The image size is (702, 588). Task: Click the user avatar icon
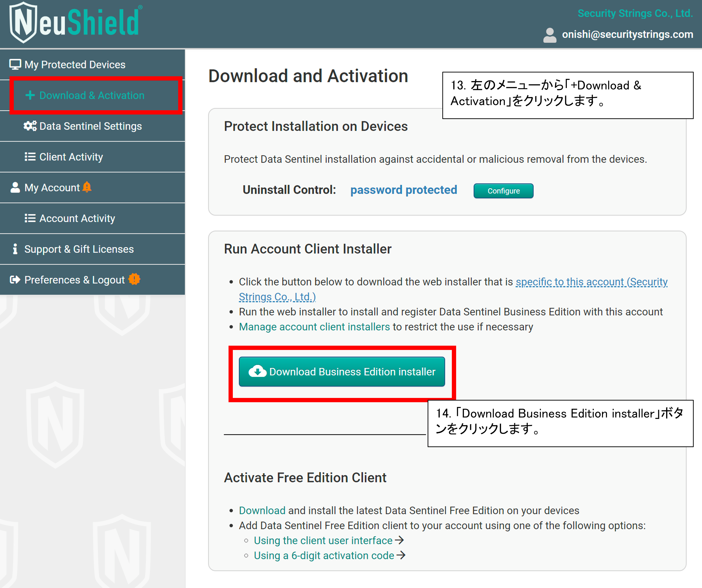[x=549, y=35]
